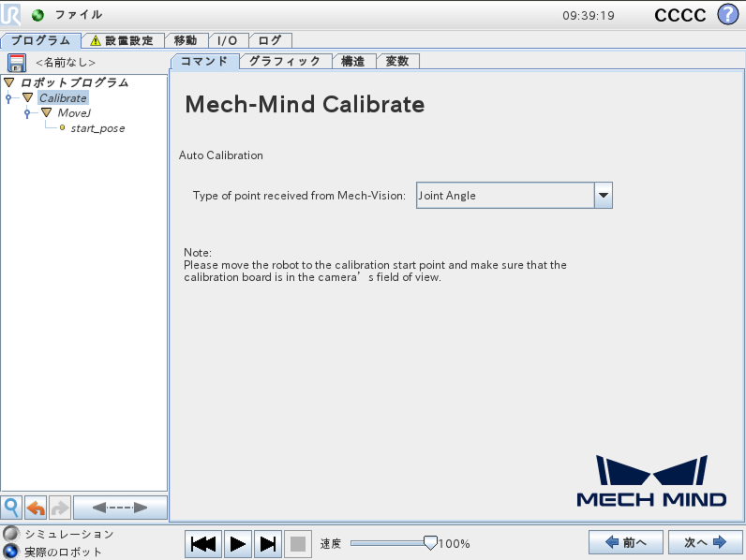Click the play program button

coord(237,544)
